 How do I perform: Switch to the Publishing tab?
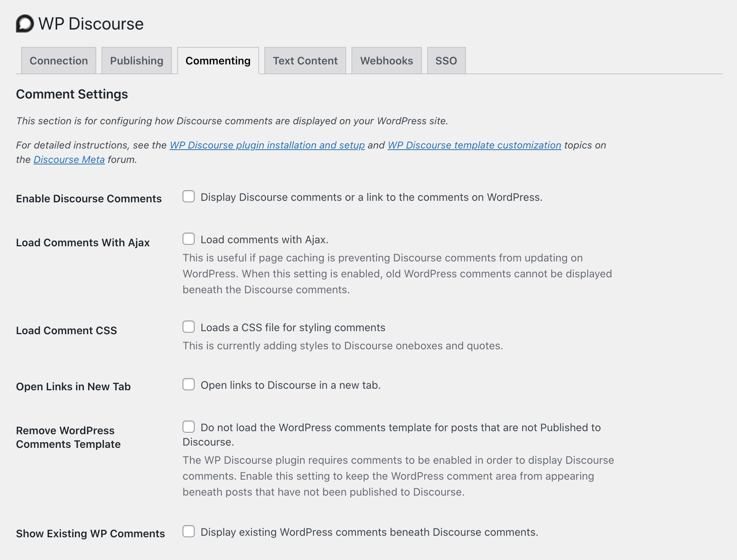(137, 61)
